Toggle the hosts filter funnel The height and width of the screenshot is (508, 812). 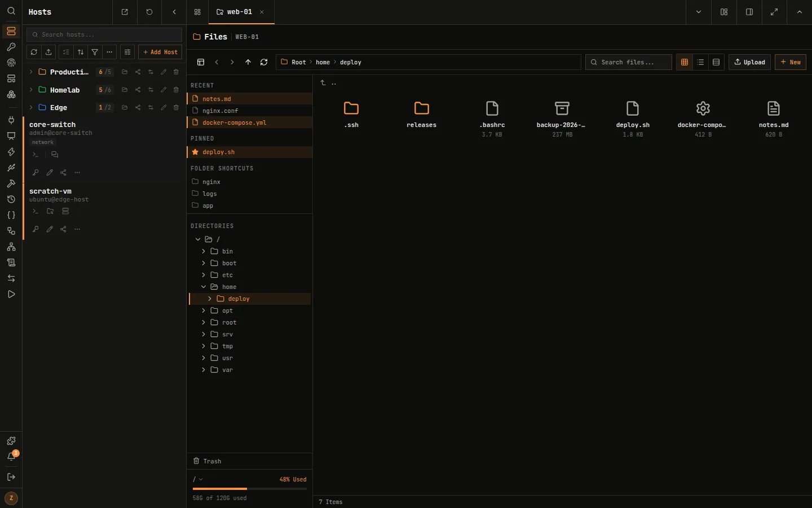pyautogui.click(x=95, y=52)
